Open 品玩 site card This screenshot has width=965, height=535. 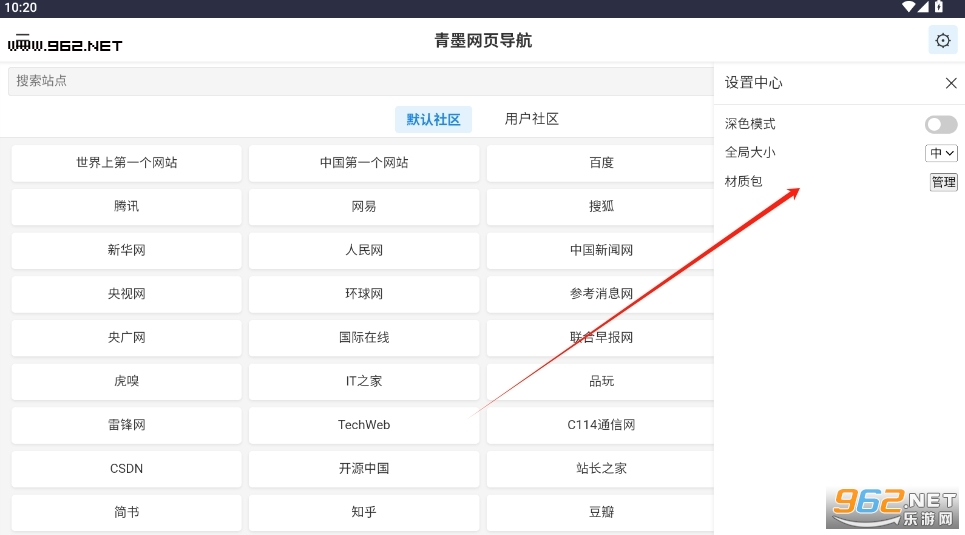(x=601, y=381)
